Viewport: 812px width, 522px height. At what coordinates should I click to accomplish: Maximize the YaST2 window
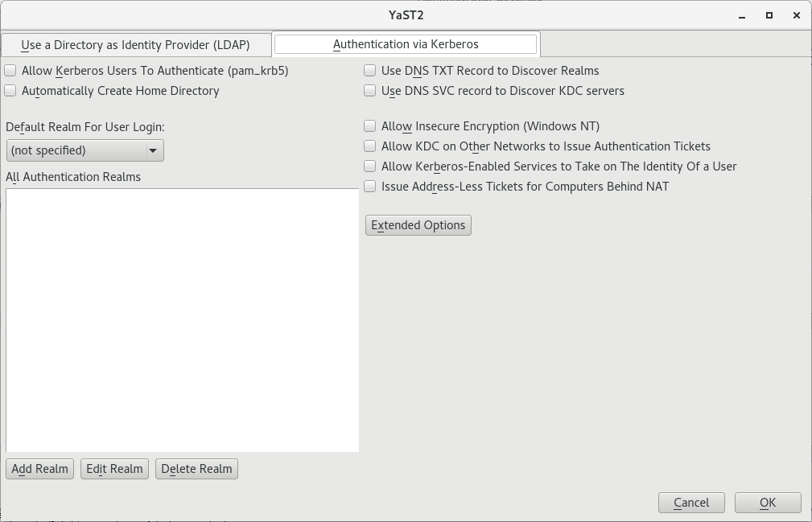click(769, 15)
